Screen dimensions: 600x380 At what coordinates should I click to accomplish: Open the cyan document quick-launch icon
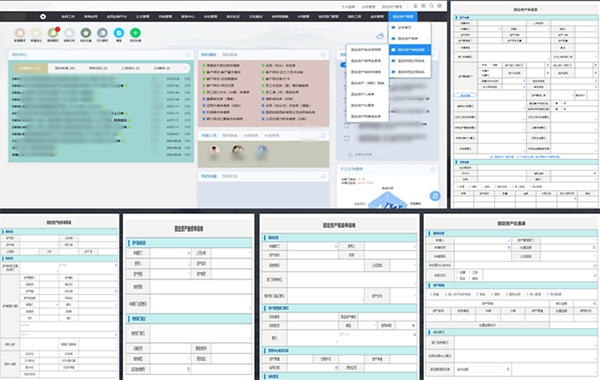click(x=119, y=33)
